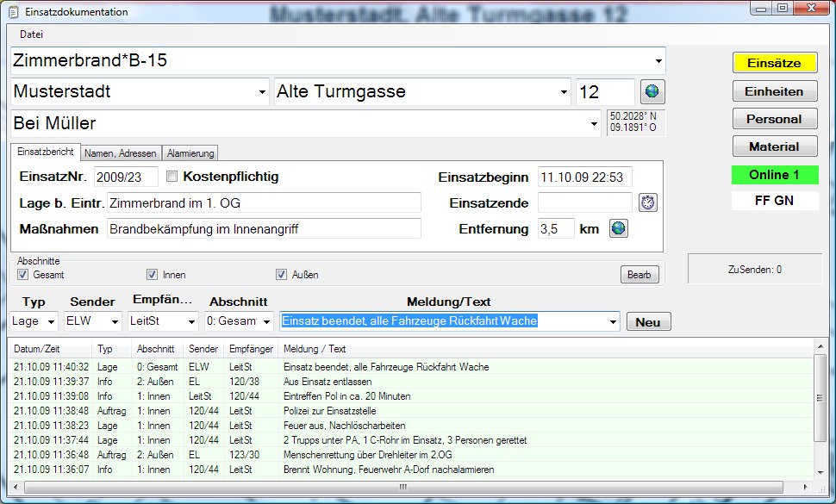Click the clock icon beside Einsatzende
This screenshot has height=504, width=836.
[648, 202]
